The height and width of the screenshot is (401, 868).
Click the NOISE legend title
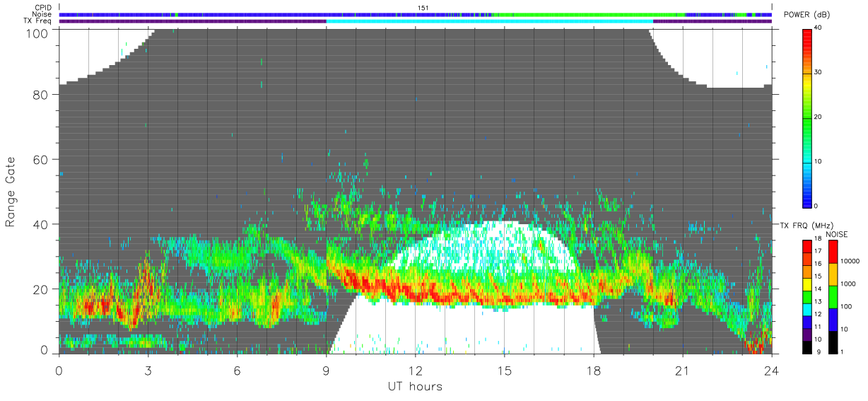(x=836, y=234)
